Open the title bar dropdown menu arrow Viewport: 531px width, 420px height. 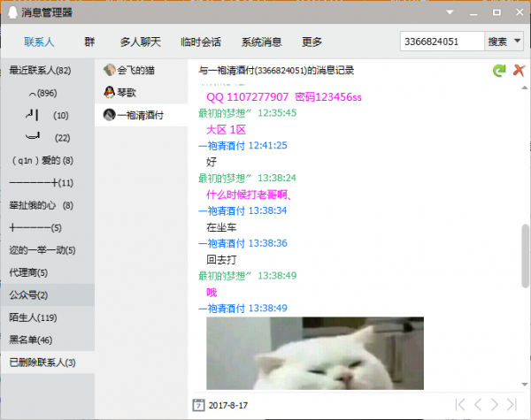[450, 12]
